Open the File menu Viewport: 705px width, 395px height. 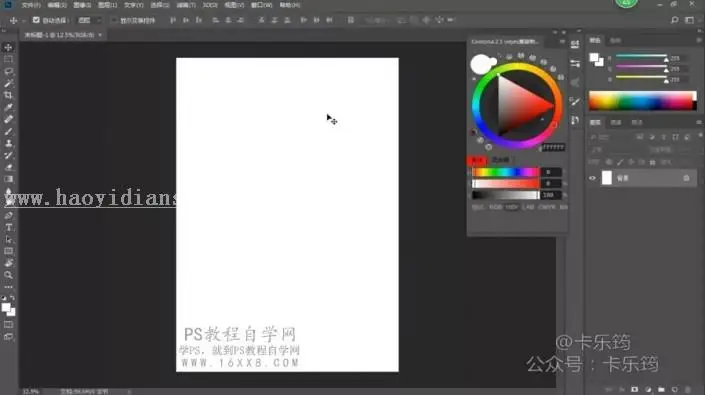31,5
